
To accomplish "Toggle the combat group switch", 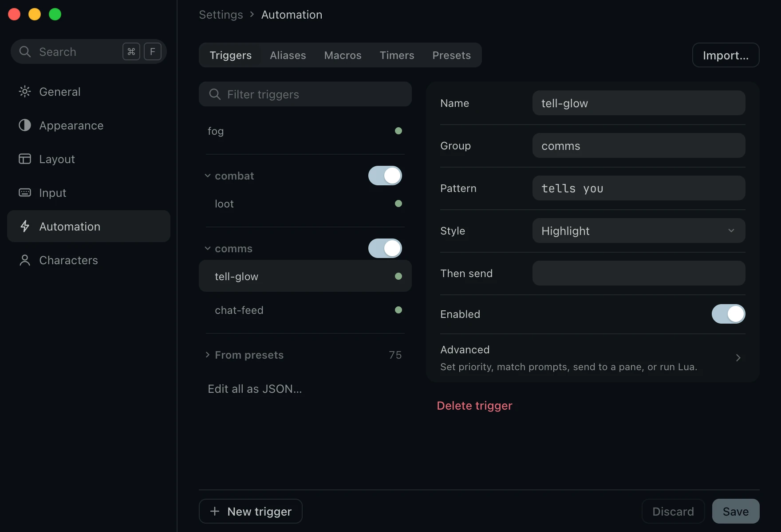I will tap(385, 176).
